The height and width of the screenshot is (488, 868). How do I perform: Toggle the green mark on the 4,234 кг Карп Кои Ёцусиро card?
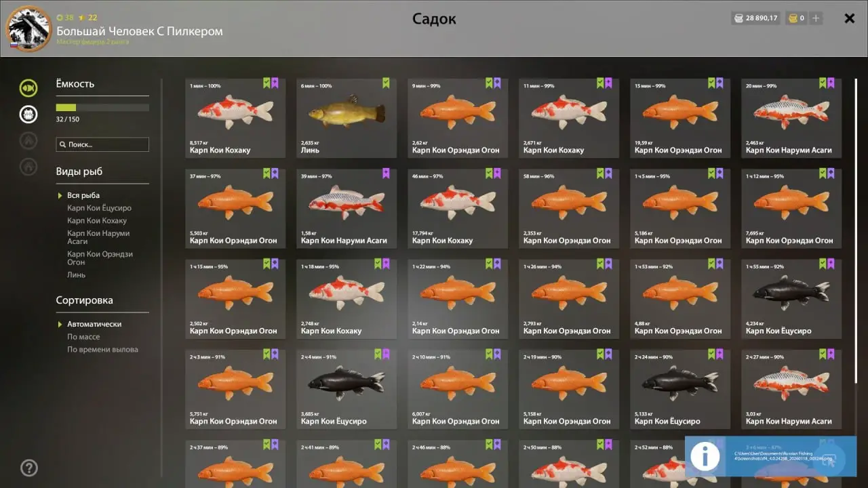tap(822, 264)
